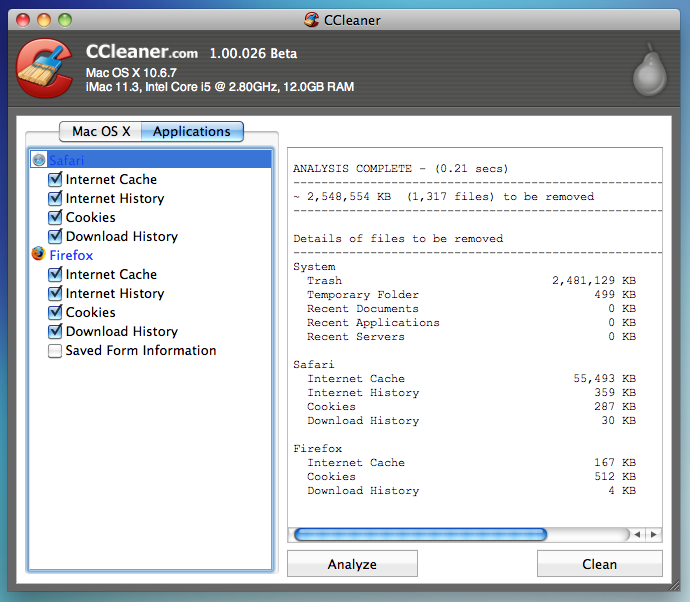Click the iMac 11.3 hardware info text
Image resolution: width=690 pixels, height=602 pixels.
coord(220,87)
